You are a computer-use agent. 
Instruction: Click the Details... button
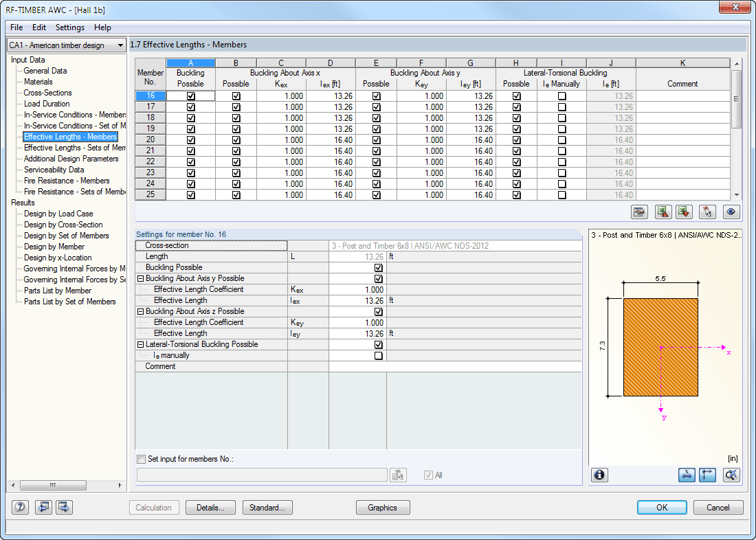[x=211, y=507]
